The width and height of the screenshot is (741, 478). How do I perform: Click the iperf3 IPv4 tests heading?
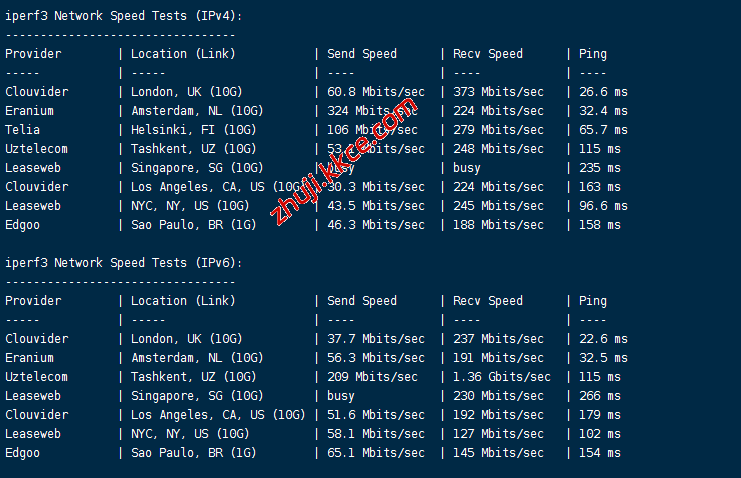click(123, 15)
